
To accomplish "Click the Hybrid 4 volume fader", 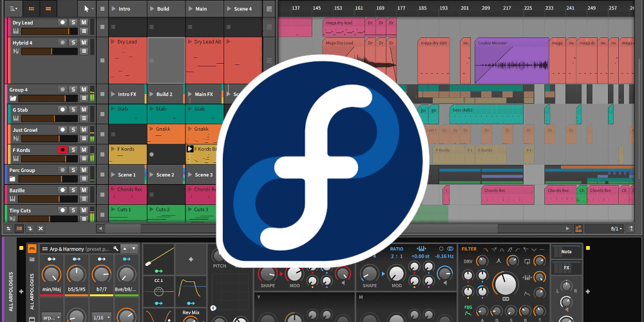I will pyautogui.click(x=50, y=52).
